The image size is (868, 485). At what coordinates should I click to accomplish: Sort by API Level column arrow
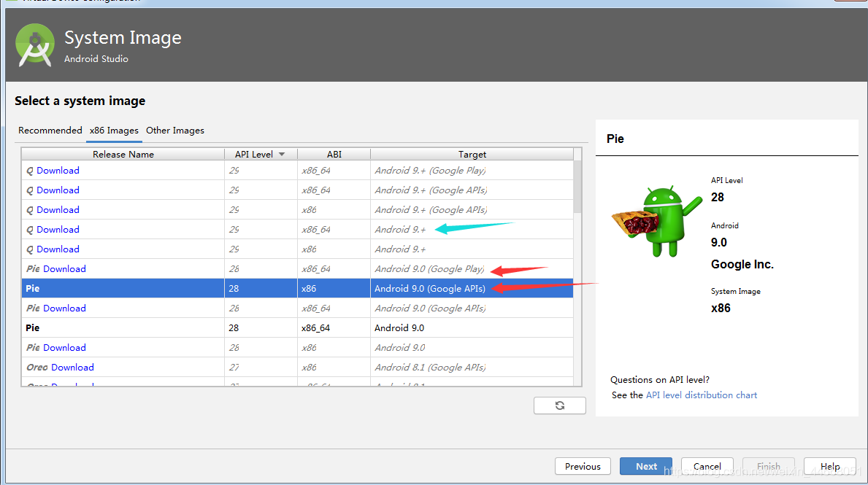click(282, 155)
